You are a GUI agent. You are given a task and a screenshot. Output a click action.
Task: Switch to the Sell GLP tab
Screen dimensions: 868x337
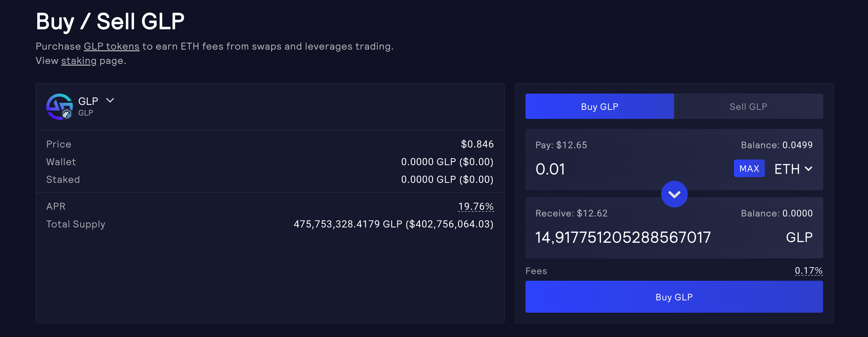pos(748,106)
